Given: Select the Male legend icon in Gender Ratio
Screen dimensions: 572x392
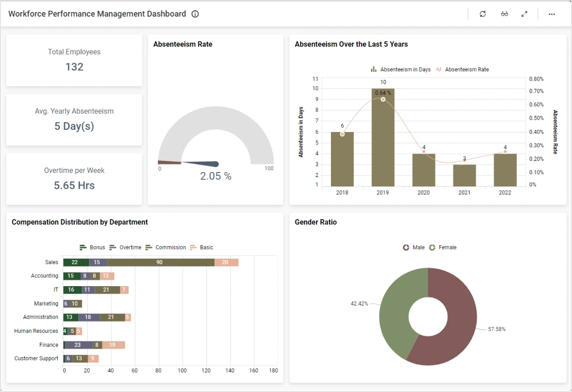Looking at the screenshot, I should pyautogui.click(x=405, y=247).
